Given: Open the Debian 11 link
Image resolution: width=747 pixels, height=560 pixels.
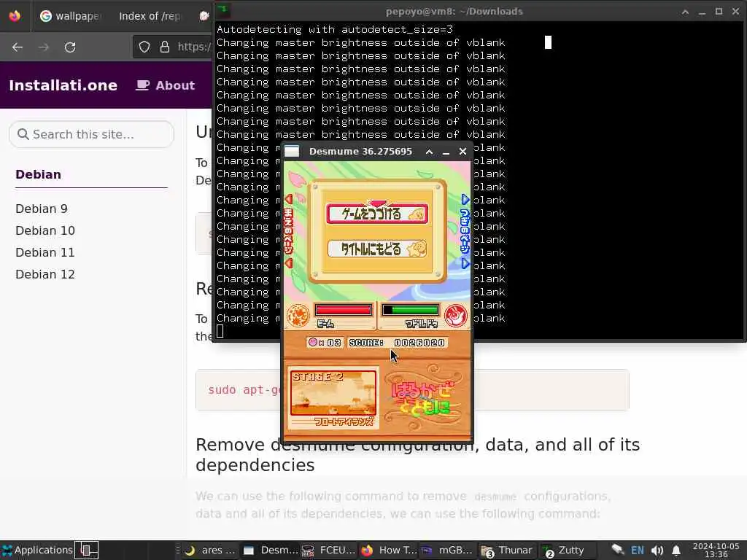Looking at the screenshot, I should [45, 252].
